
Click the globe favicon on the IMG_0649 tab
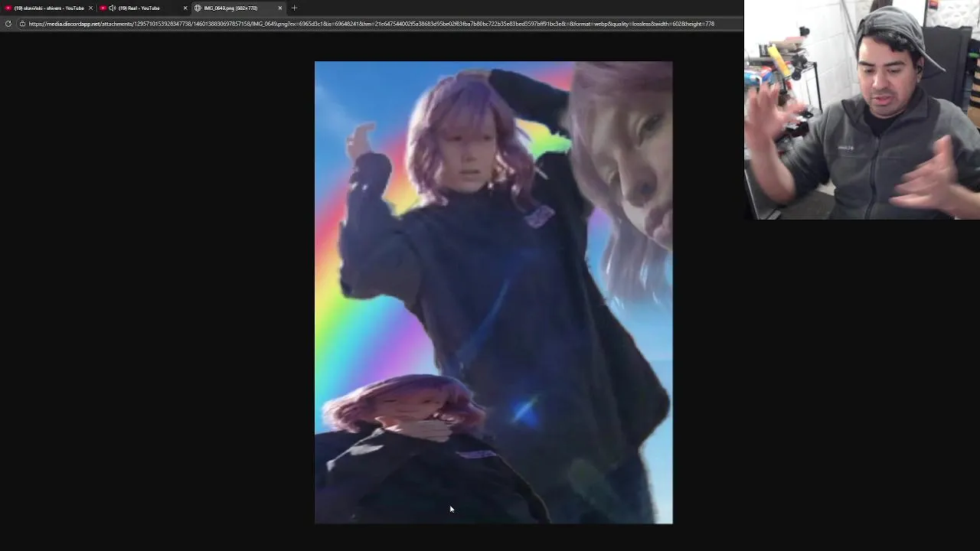[x=198, y=8]
